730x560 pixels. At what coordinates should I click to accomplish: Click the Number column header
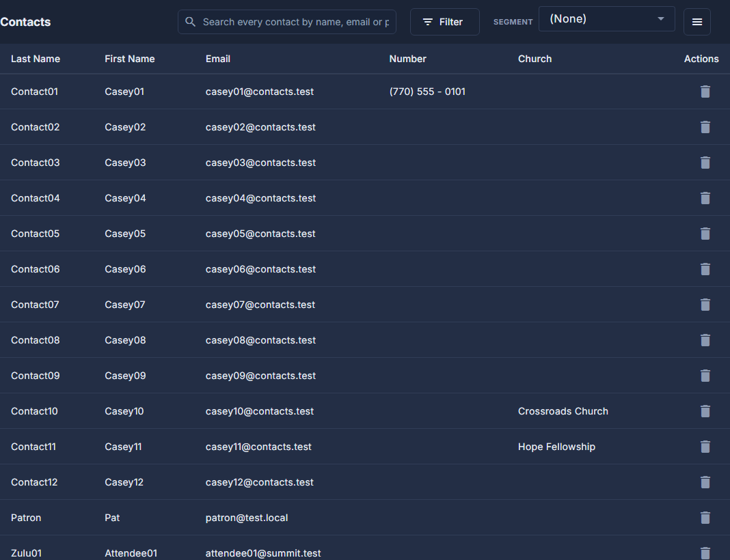pyautogui.click(x=407, y=59)
